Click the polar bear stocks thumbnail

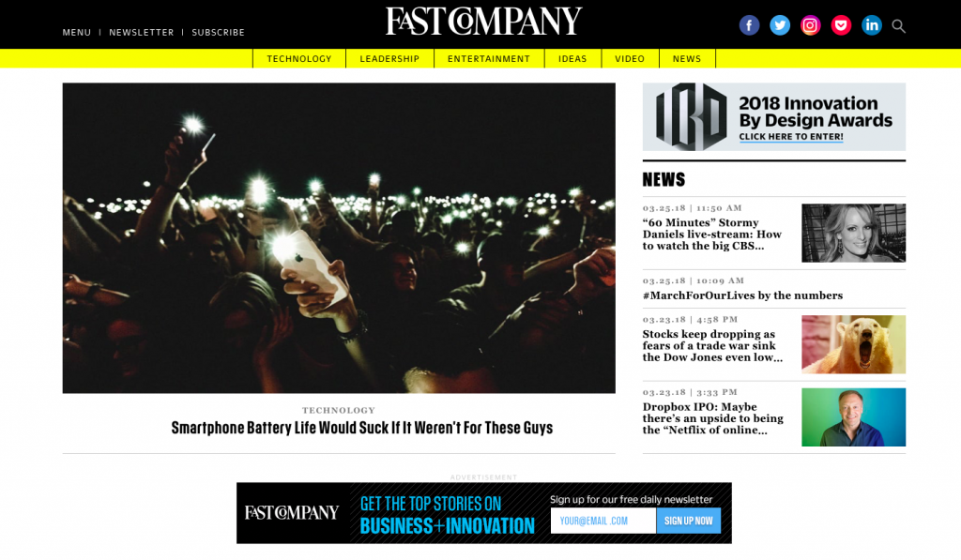[853, 344]
